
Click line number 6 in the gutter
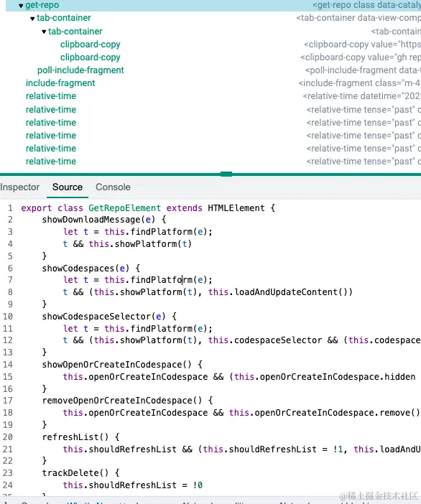(x=10, y=269)
